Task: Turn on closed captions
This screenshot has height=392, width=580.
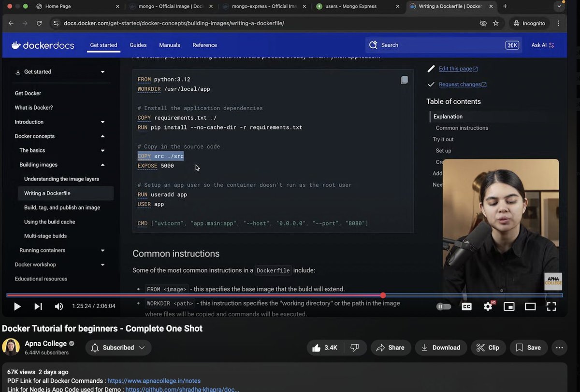Action: pyautogui.click(x=466, y=307)
